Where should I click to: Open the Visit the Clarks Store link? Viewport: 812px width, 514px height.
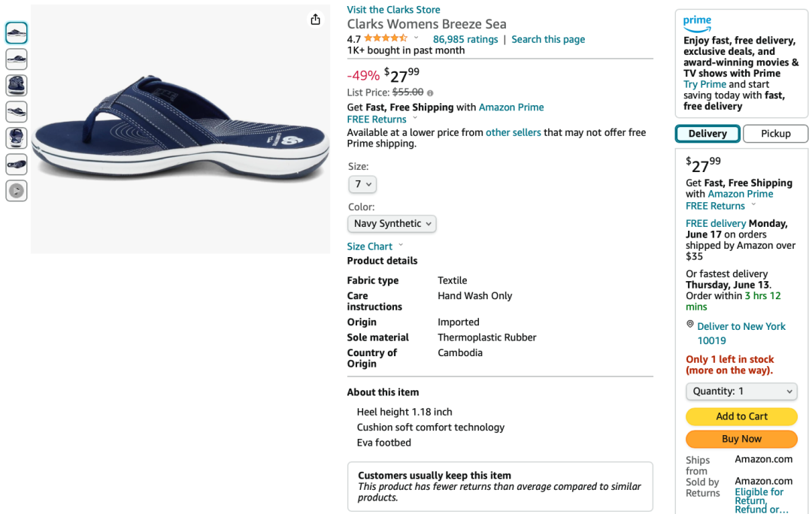coord(393,10)
